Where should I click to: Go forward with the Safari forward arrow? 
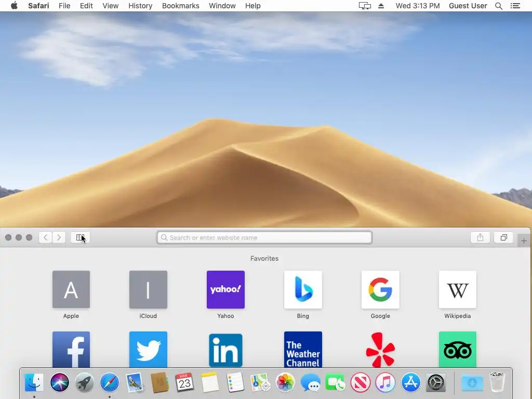point(59,237)
